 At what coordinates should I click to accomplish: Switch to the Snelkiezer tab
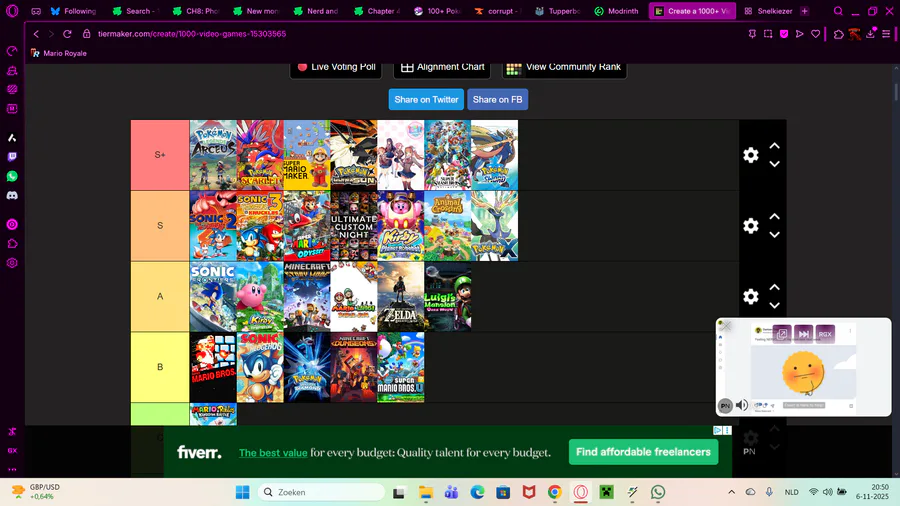[768, 11]
